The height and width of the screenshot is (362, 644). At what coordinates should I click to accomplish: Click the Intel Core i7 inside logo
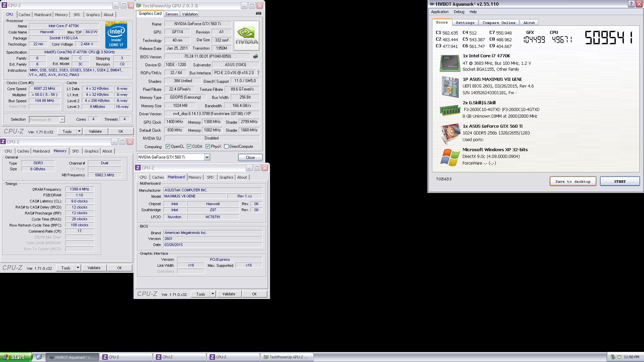coord(116,35)
